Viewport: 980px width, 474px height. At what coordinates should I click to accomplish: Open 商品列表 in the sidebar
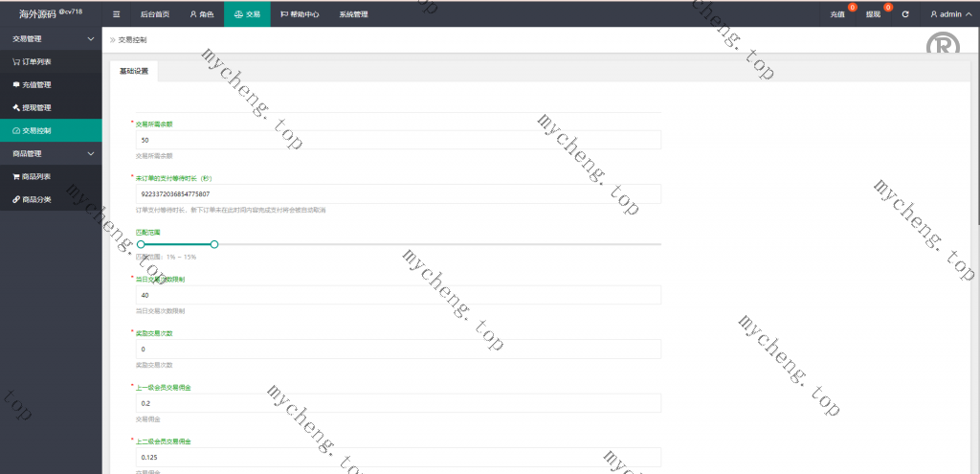(36, 176)
